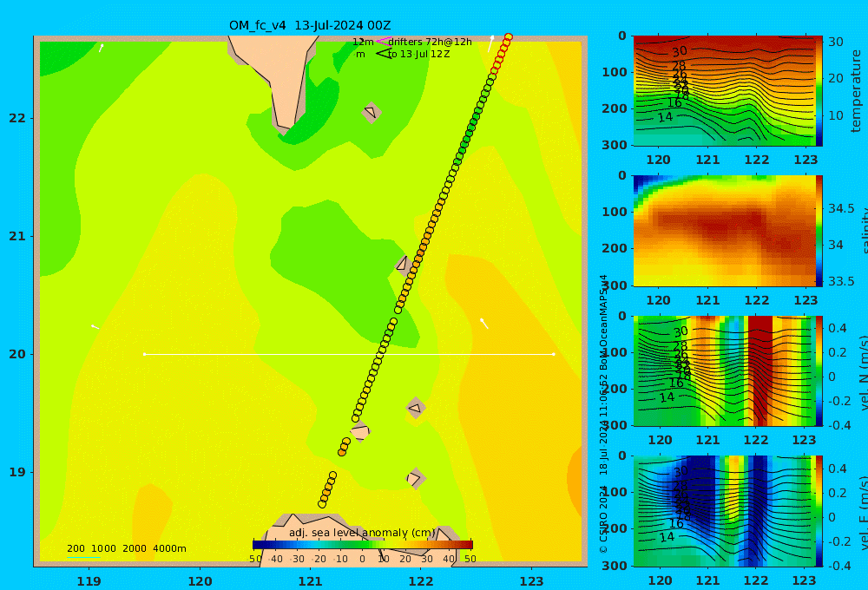Open the temperature section plot

(x=724, y=91)
